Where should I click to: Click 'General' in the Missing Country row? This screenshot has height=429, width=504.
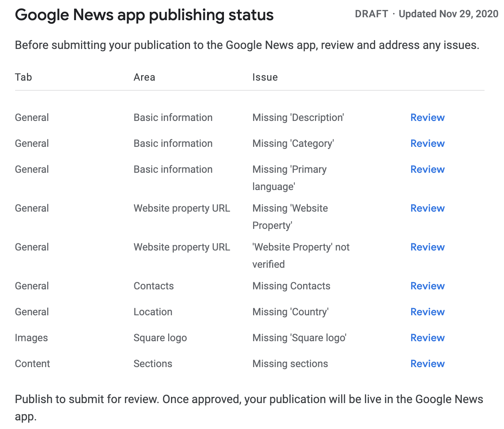point(32,312)
